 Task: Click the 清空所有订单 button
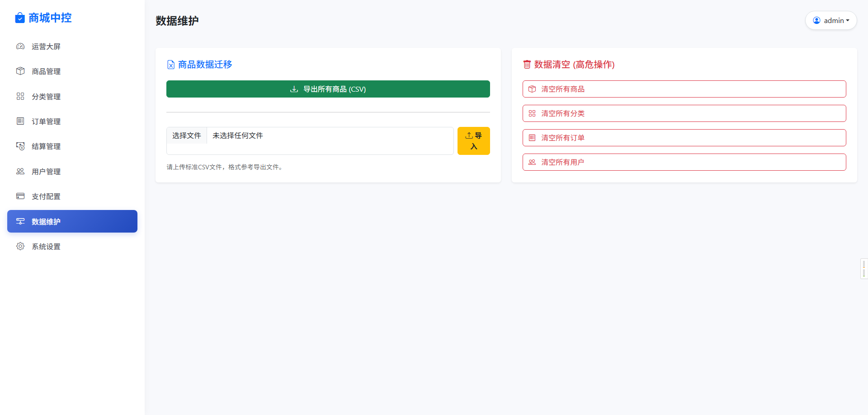pyautogui.click(x=684, y=138)
